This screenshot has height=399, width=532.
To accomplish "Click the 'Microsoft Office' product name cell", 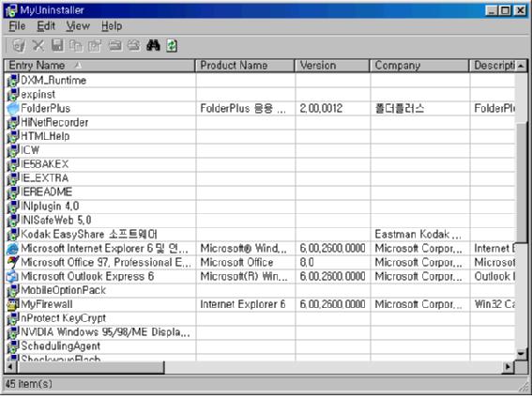I will 236,263.
